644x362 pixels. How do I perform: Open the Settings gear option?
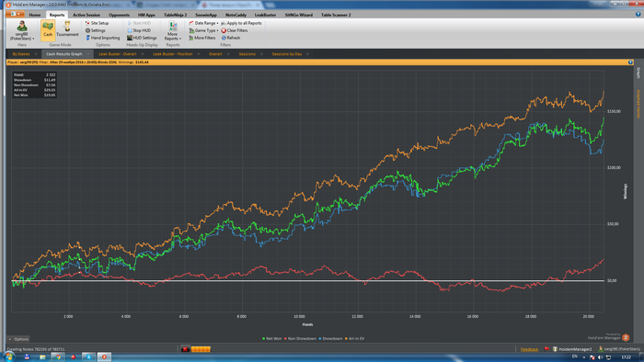[96, 30]
